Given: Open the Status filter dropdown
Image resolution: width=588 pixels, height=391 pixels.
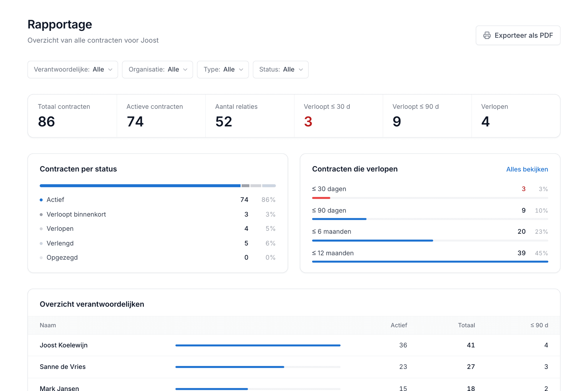Looking at the screenshot, I should coord(280,69).
